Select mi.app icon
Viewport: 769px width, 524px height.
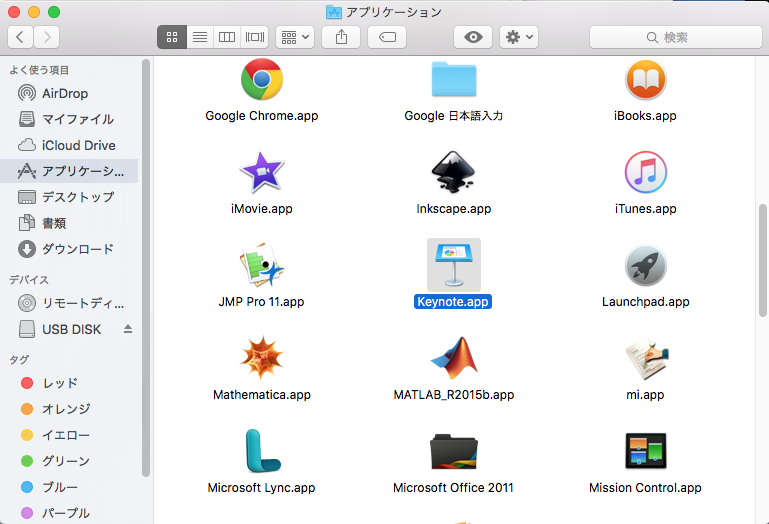click(645, 358)
